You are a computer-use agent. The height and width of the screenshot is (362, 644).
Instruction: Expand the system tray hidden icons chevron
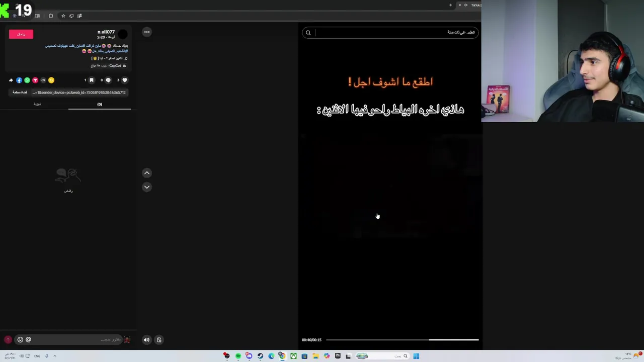55,356
